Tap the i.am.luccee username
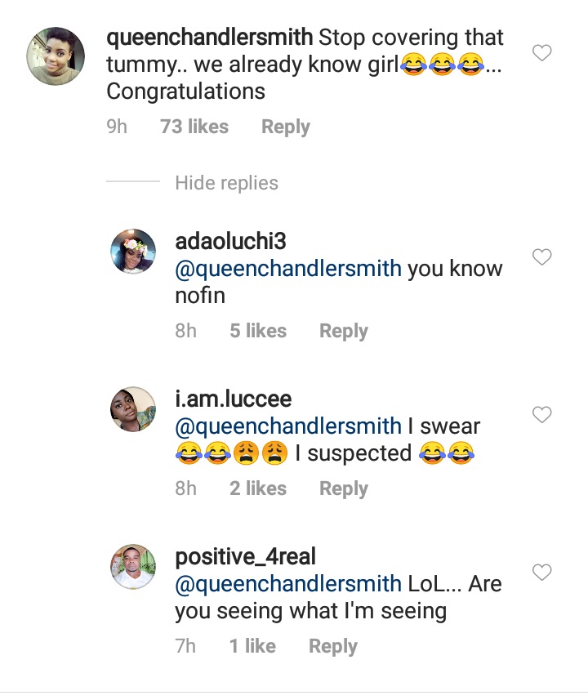 click(233, 399)
